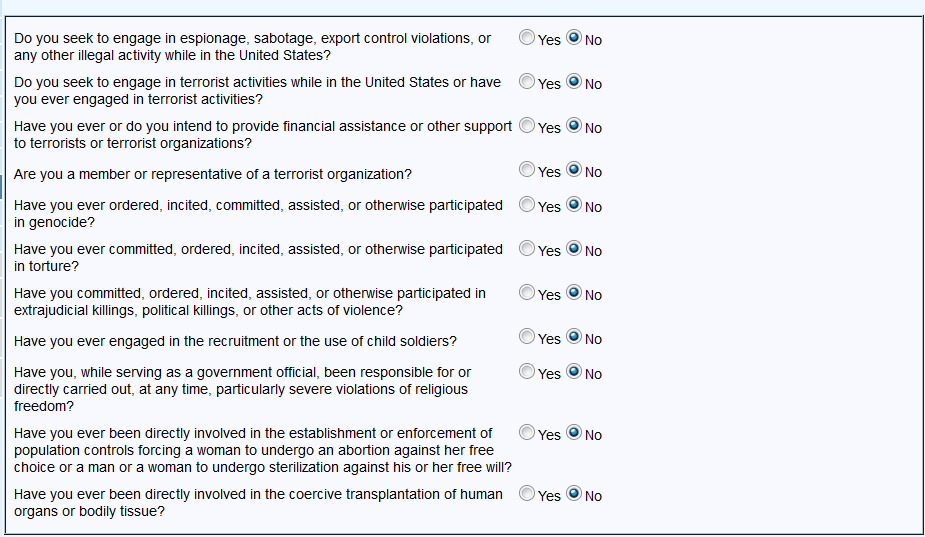Mark No for financial assistance to terrorists
Image resolution: width=925 pixels, height=537 pixels.
(574, 126)
